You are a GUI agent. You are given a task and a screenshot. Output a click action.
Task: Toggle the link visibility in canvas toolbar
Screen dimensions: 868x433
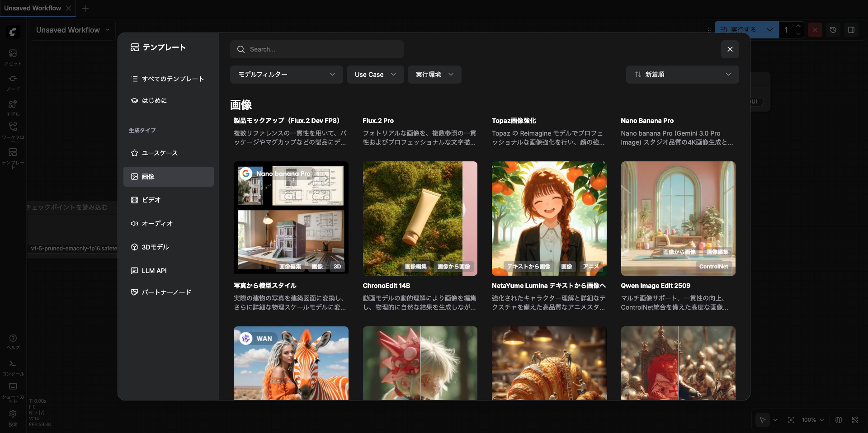click(856, 420)
